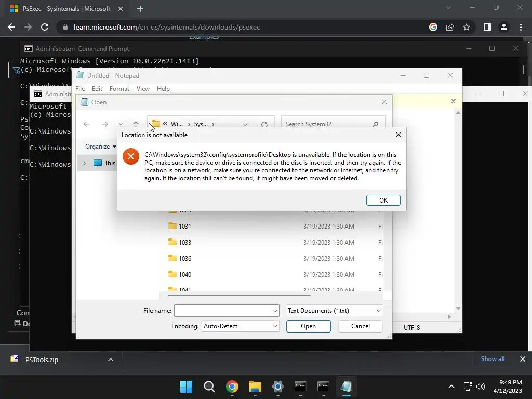Click the Chrome address bar URL
The width and height of the screenshot is (532, 399).
(167, 27)
